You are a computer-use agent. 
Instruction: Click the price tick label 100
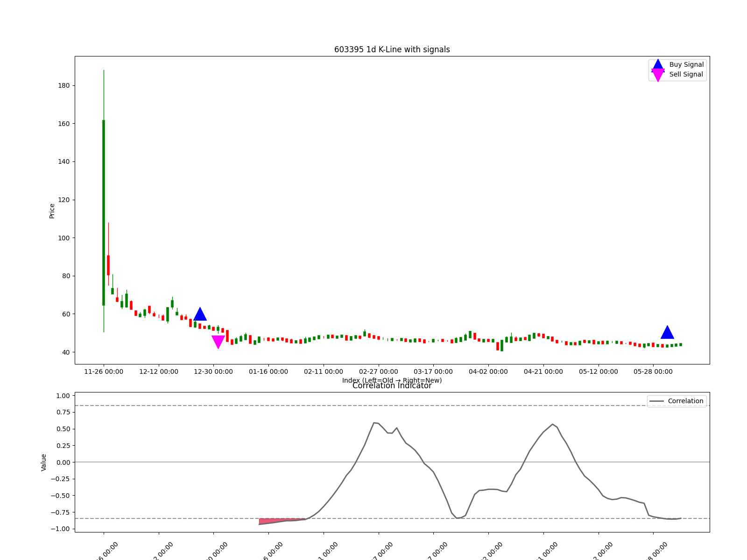tap(64, 238)
